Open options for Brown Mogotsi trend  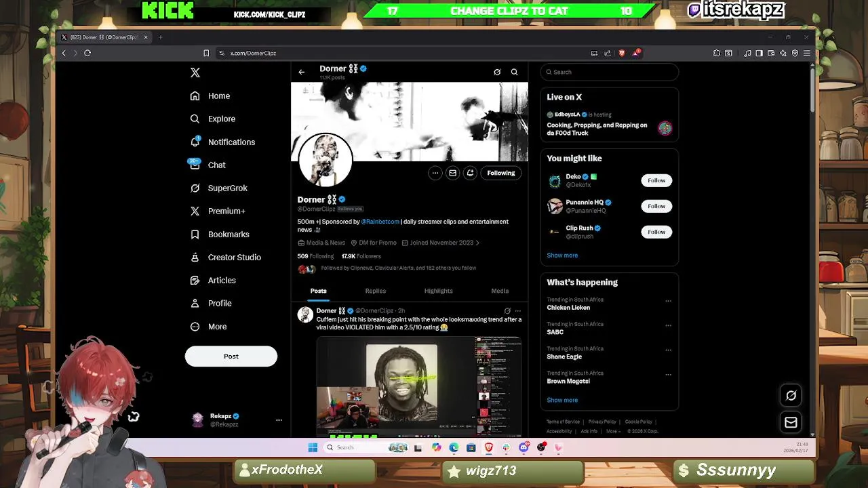coord(668,374)
